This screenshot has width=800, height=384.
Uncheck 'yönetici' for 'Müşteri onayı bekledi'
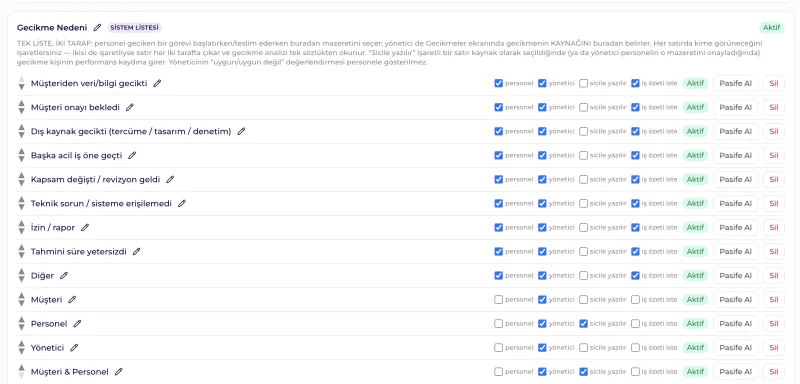tap(542, 107)
